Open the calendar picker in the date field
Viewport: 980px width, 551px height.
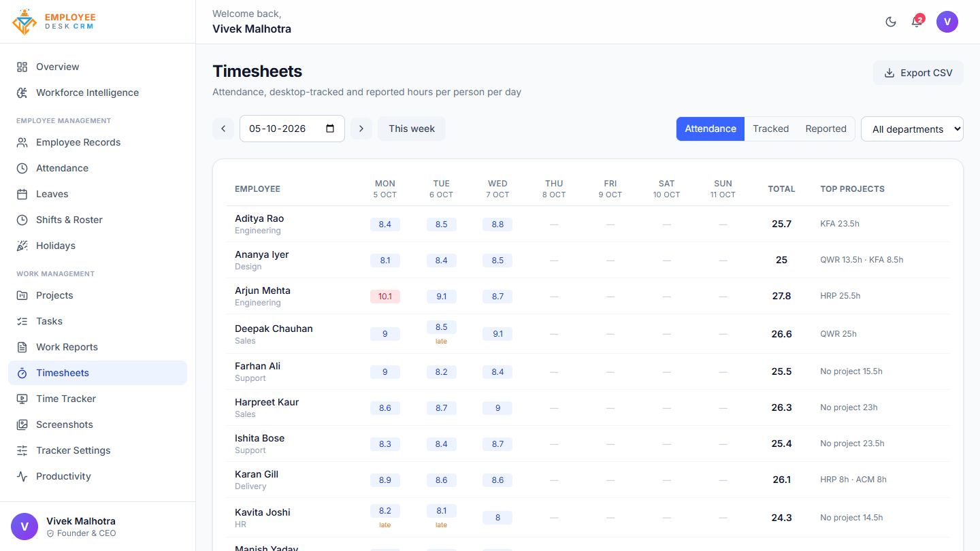click(330, 129)
